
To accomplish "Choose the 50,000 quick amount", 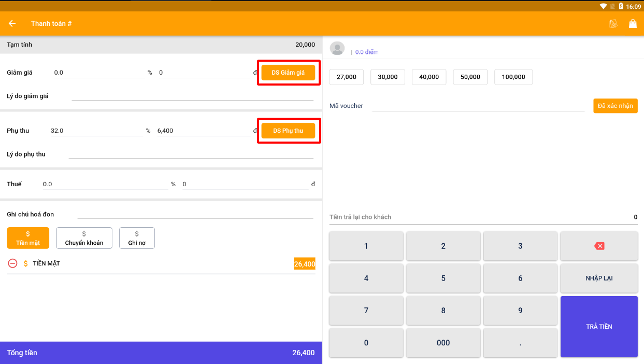I will [x=470, y=77].
